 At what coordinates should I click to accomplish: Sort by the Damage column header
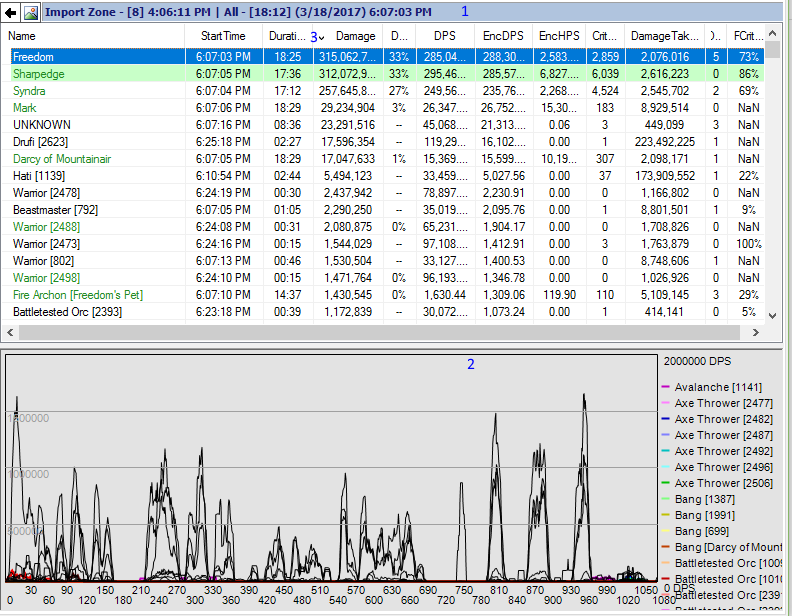pyautogui.click(x=355, y=36)
